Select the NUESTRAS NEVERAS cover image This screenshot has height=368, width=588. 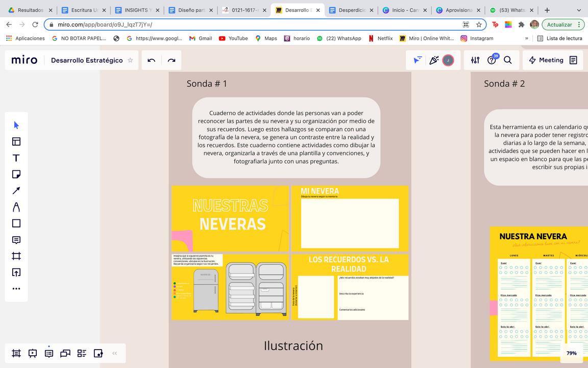(230, 218)
